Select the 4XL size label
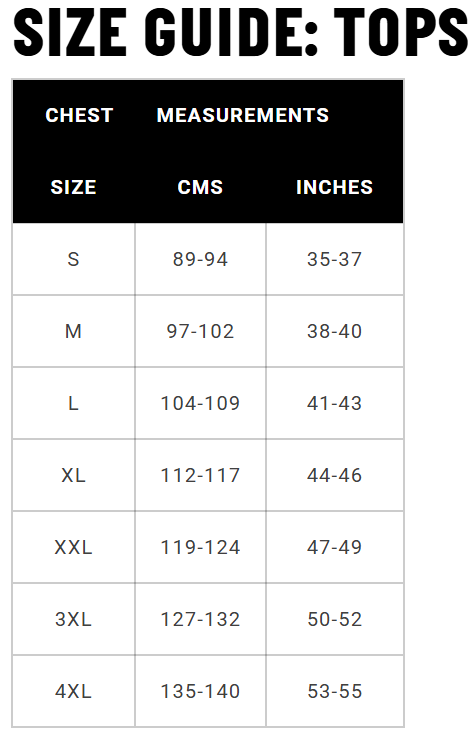 coord(73,691)
